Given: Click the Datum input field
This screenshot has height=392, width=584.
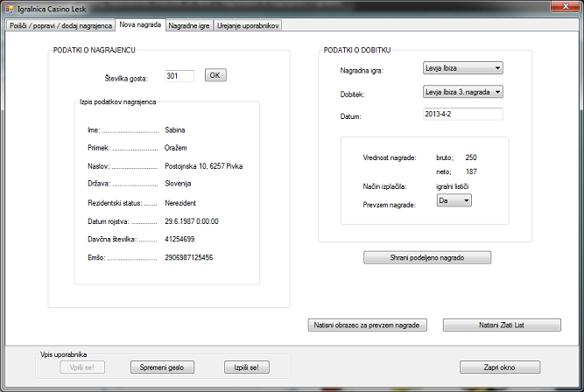Looking at the screenshot, I should click(461, 115).
